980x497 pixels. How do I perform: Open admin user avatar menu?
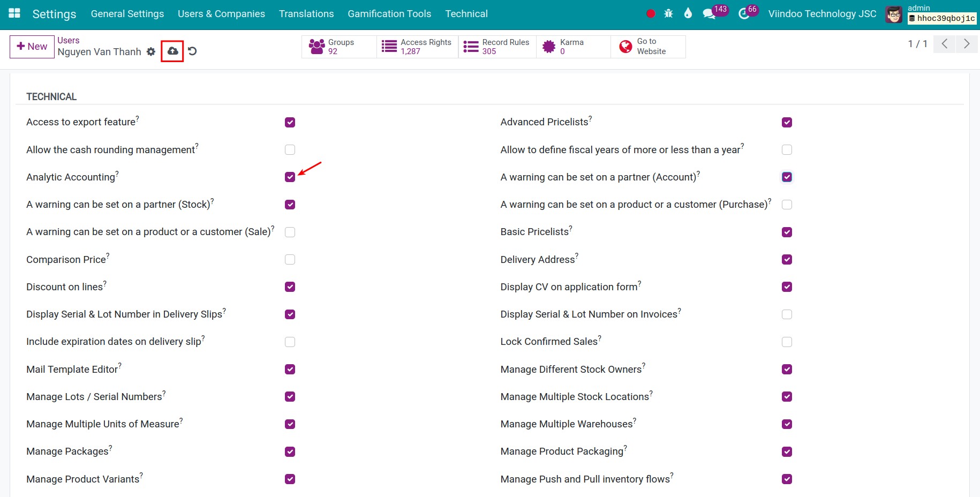(x=894, y=14)
